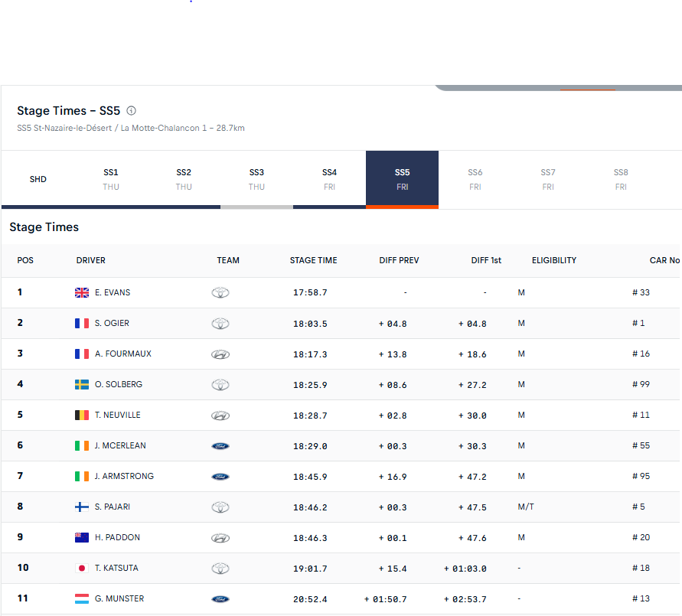Click the Ford logo in G. Munster's row
Viewport: 682px width, 616px height.
pos(220,599)
